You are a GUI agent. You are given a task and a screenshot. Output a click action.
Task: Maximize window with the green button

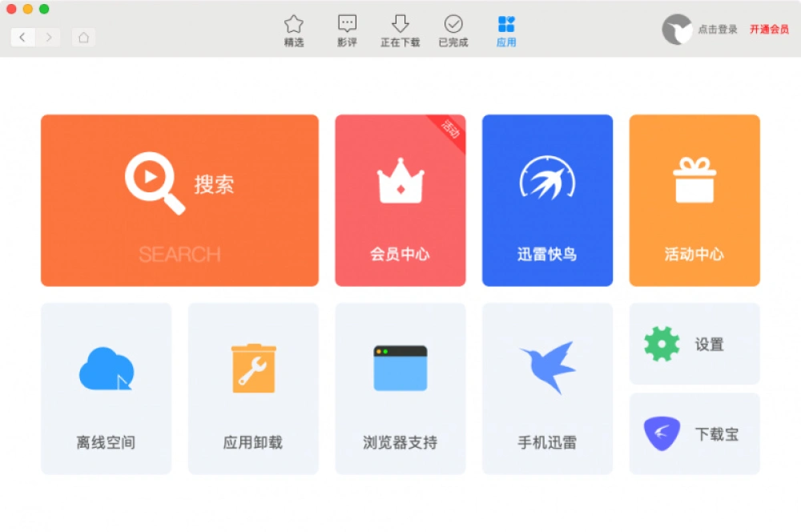[x=44, y=9]
